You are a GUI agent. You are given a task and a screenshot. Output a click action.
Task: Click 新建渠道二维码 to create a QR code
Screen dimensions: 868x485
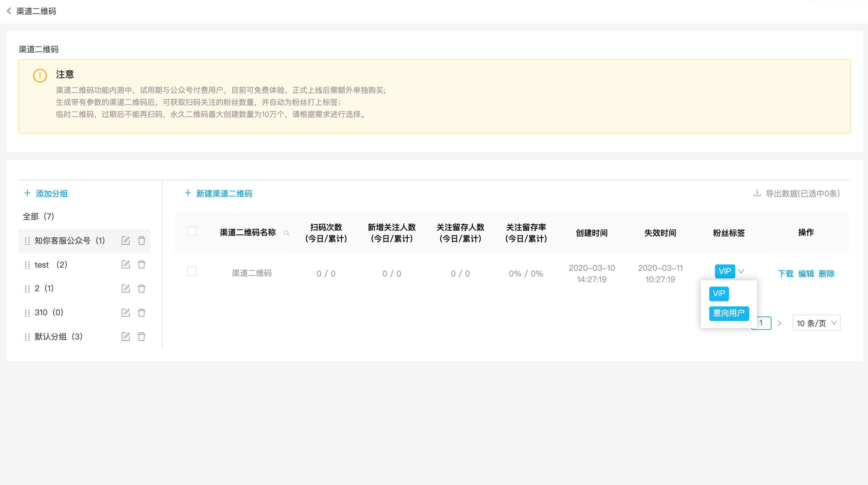[x=224, y=193]
